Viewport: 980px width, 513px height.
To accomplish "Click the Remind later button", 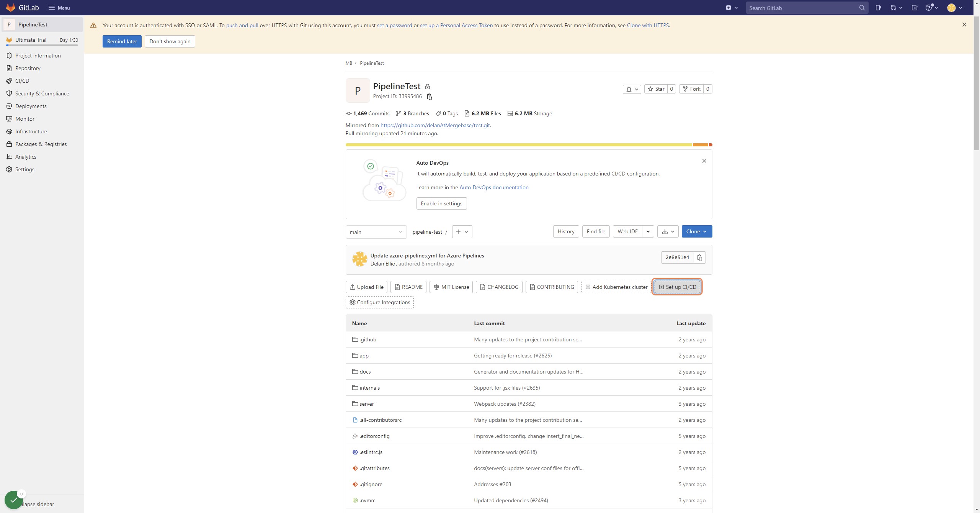I will tap(122, 41).
